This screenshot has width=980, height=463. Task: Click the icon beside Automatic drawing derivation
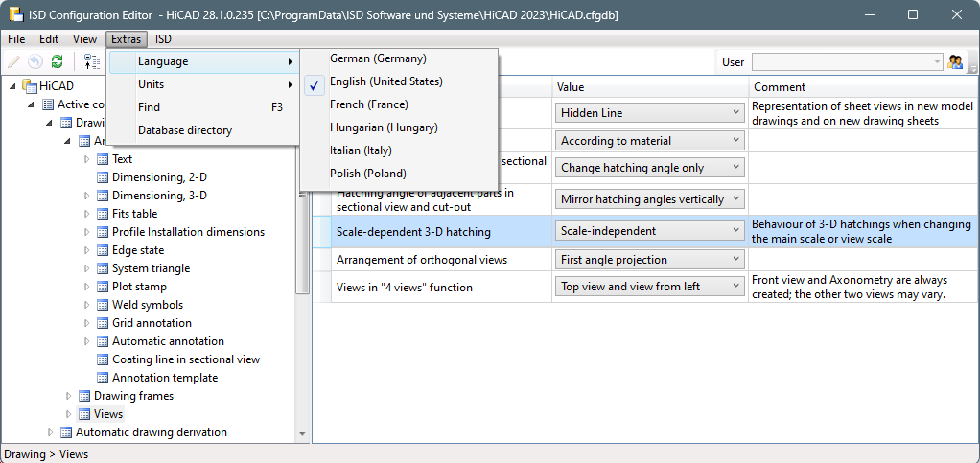66,432
